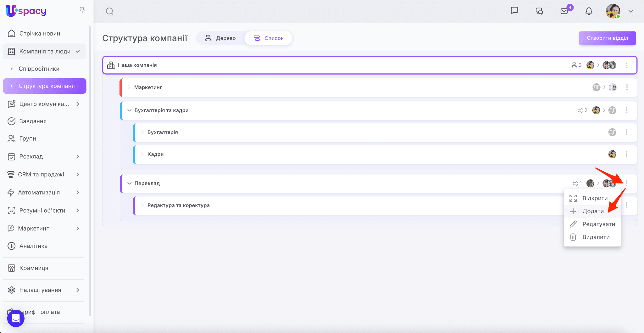
Task: Click the user profile avatar
Action: point(613,11)
